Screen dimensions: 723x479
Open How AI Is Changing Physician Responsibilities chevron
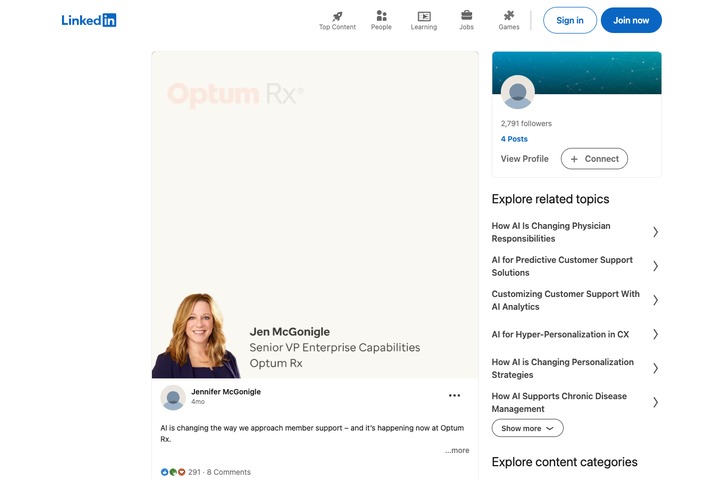tap(655, 232)
